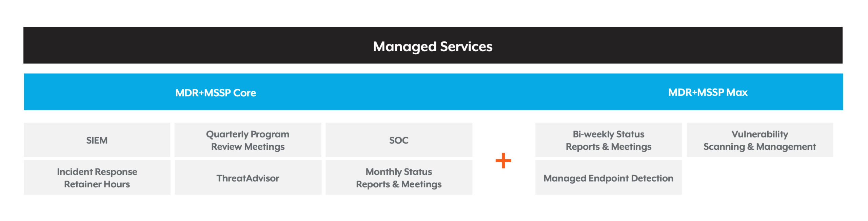
Task: Select the Quarterly Program Review Meetings tile
Action: (x=248, y=140)
